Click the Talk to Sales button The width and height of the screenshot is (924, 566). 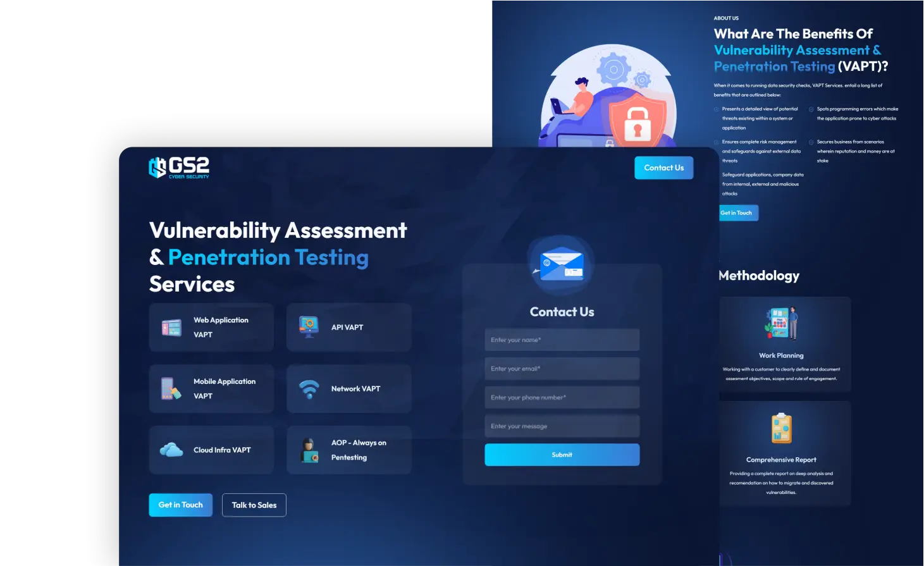[x=254, y=505]
